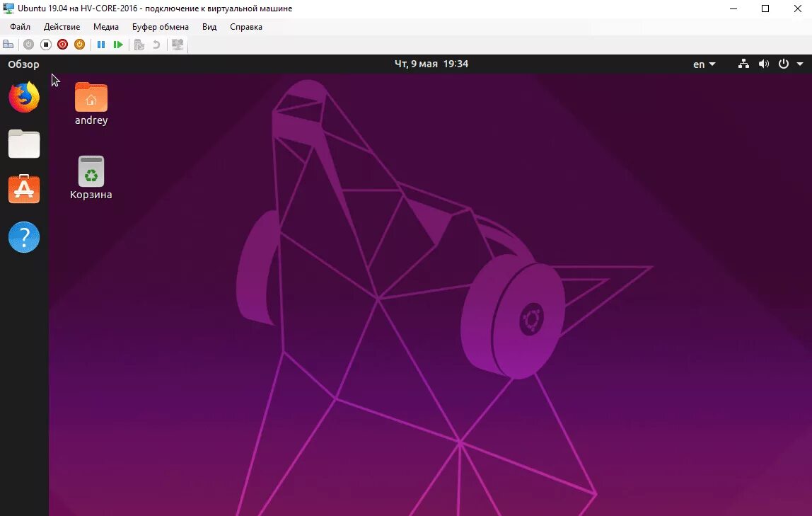Screen dimensions: 812x516
Task: Open the clock and calendar panel
Action: pos(431,64)
